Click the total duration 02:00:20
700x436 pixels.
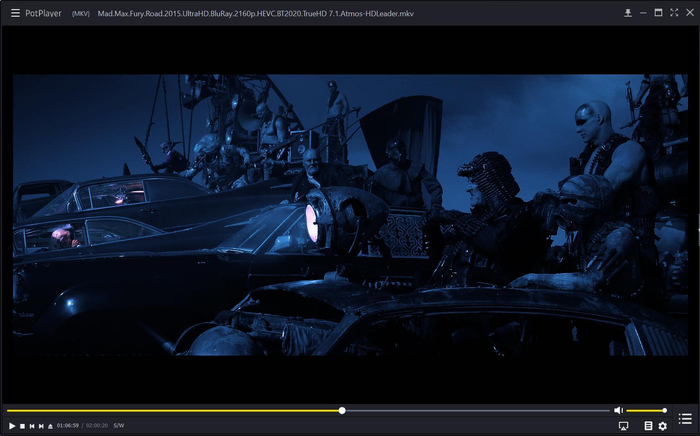click(97, 426)
